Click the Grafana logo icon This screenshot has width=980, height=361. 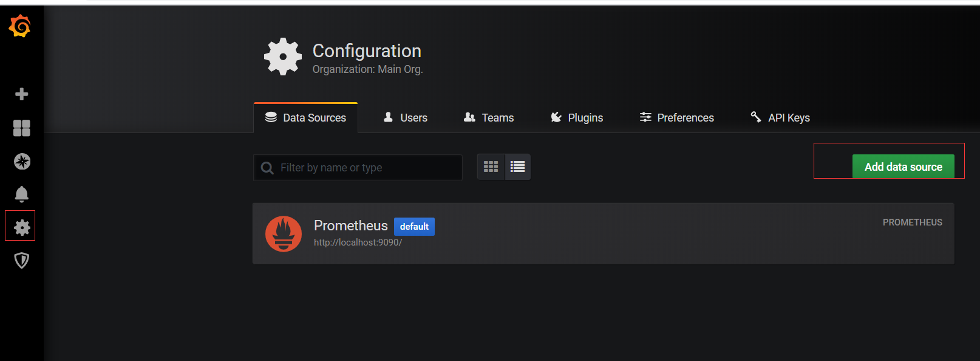click(x=20, y=26)
